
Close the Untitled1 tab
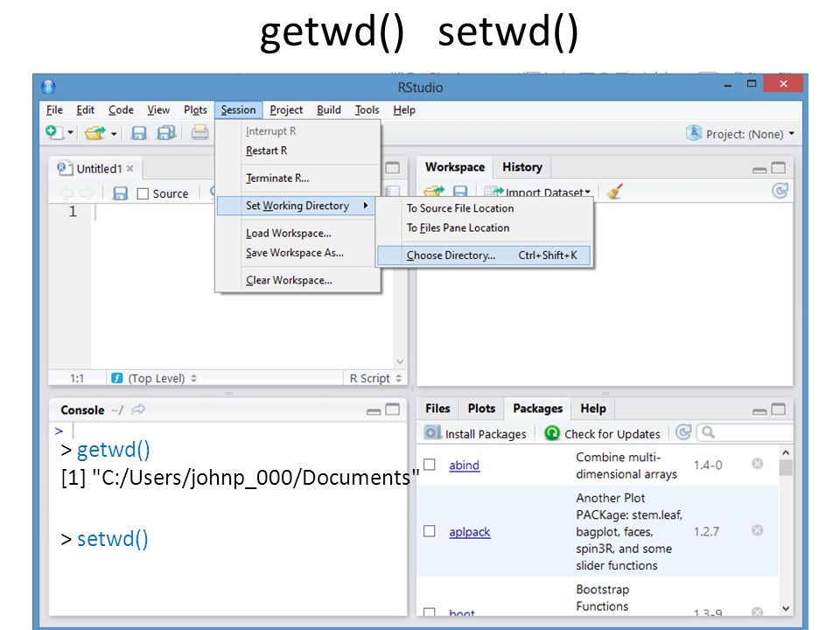[x=130, y=168]
